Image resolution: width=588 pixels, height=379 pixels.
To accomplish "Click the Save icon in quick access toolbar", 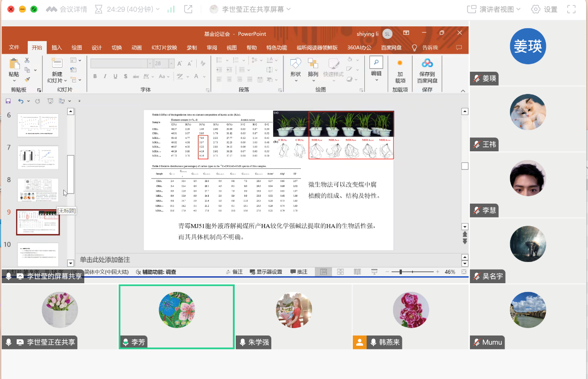I will (x=8, y=101).
